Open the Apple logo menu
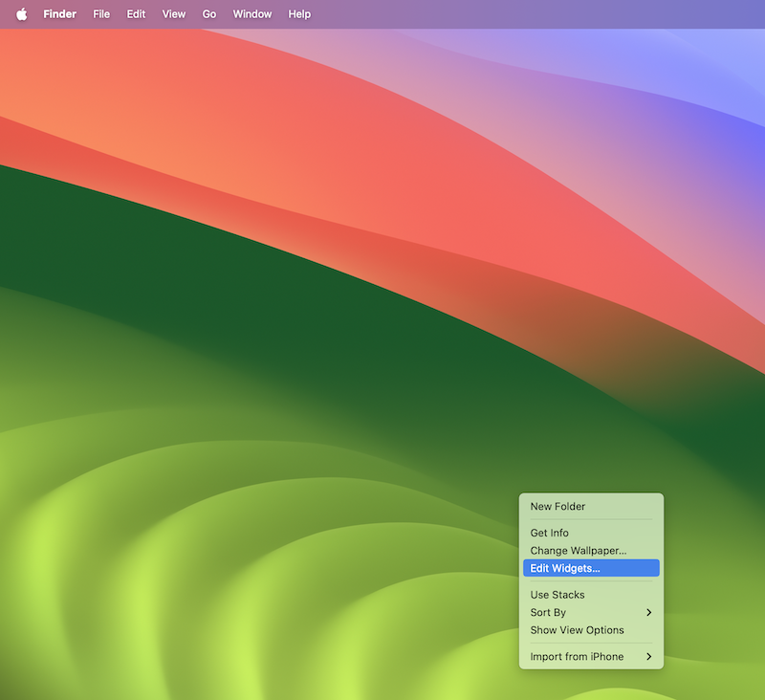Viewport: 765px width, 700px height. pos(21,14)
